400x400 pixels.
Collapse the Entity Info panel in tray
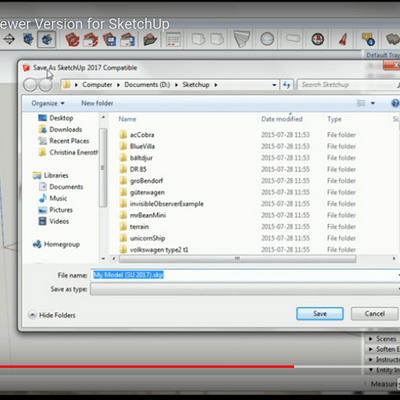[x=371, y=370]
